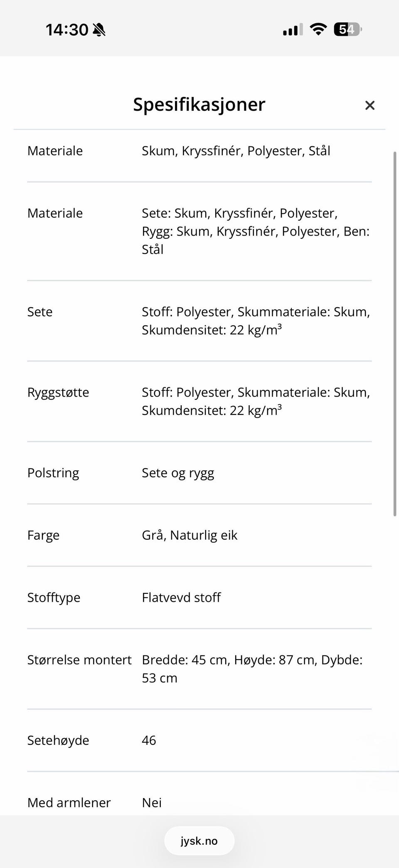Screen dimensions: 399x868
Task: Select the Setehøyde value 46
Action: pos(149,740)
